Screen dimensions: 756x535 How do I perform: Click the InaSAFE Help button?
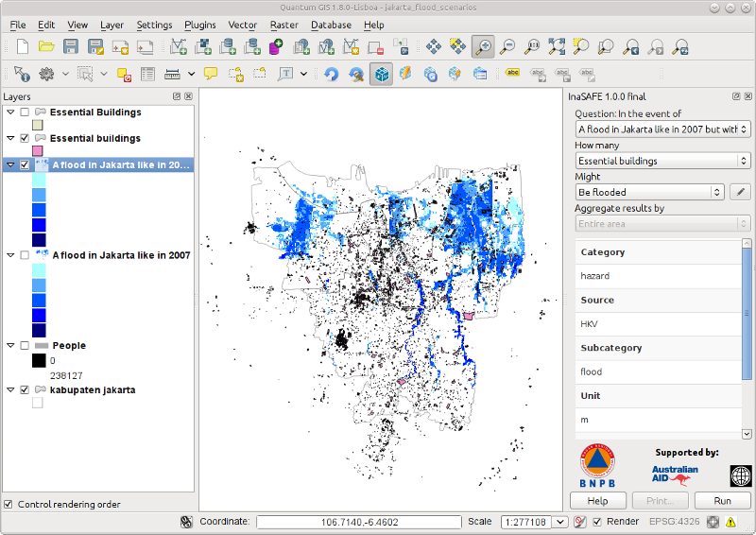pos(598,501)
